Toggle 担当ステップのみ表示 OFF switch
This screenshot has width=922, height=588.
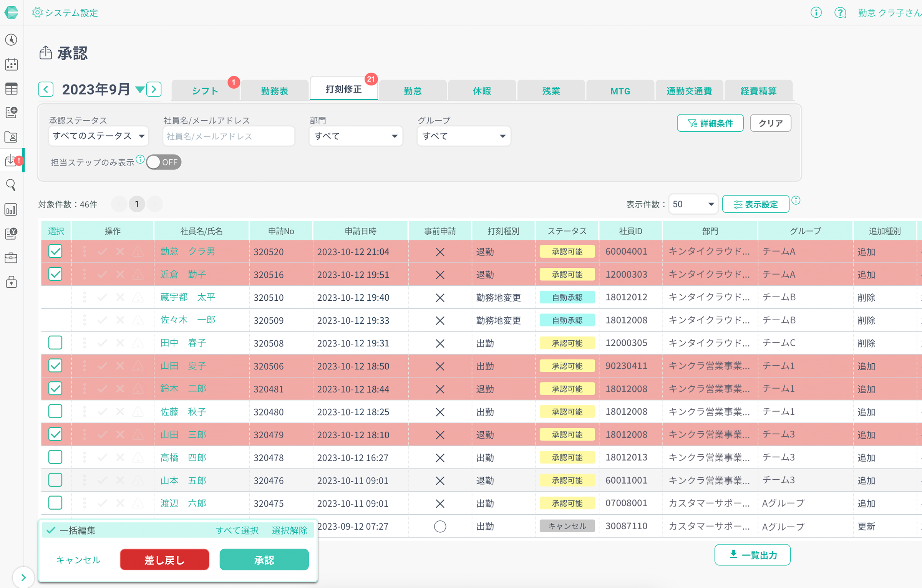coord(164,162)
